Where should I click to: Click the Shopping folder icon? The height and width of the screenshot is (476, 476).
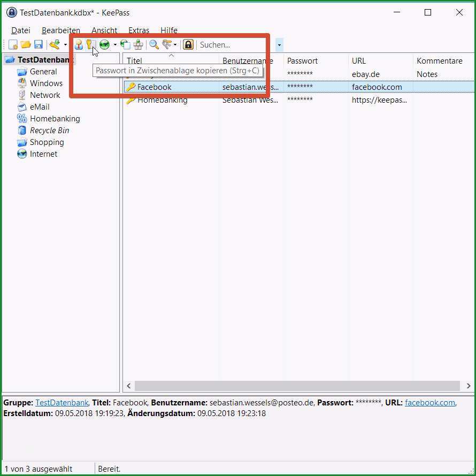[22, 142]
